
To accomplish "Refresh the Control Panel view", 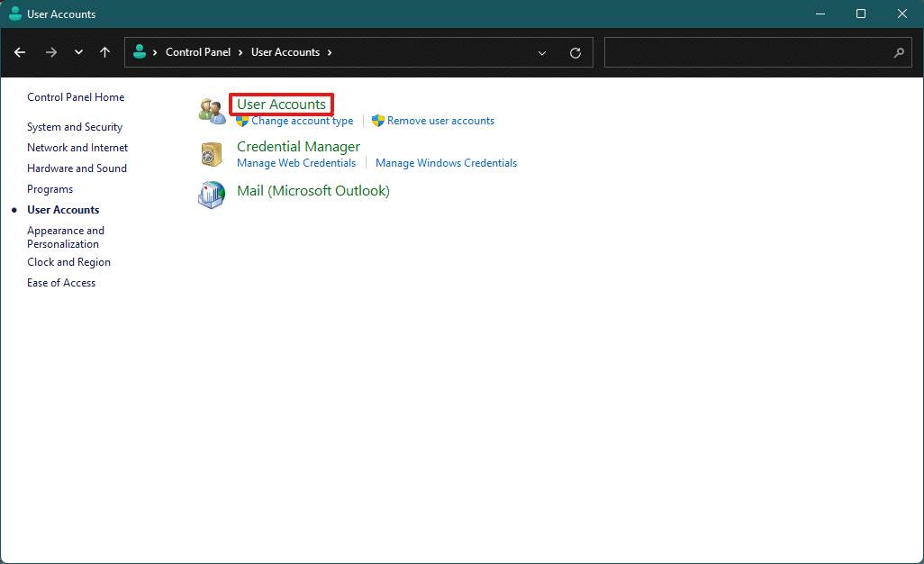I will click(x=575, y=53).
